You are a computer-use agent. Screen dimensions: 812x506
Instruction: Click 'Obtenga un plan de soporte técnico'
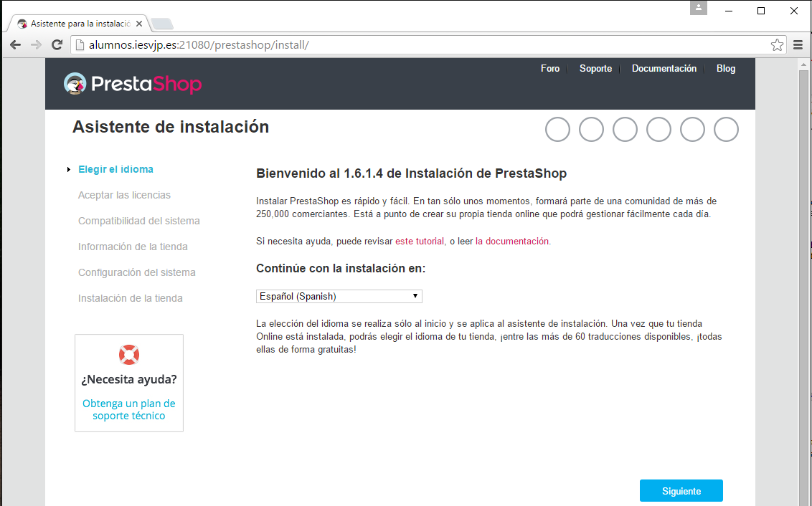[x=129, y=409]
